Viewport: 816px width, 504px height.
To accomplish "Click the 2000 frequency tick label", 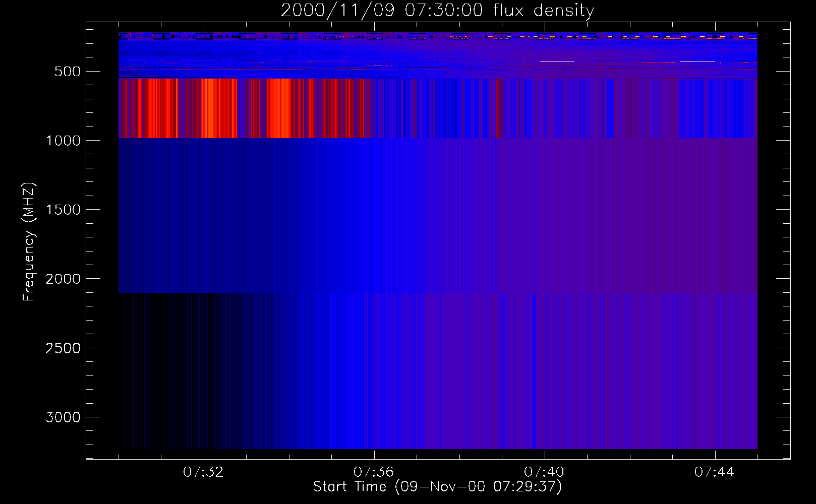I will (x=63, y=279).
